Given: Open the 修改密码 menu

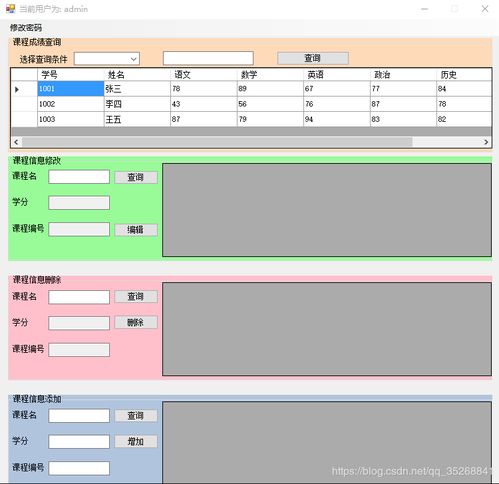Looking at the screenshot, I should (x=26, y=28).
